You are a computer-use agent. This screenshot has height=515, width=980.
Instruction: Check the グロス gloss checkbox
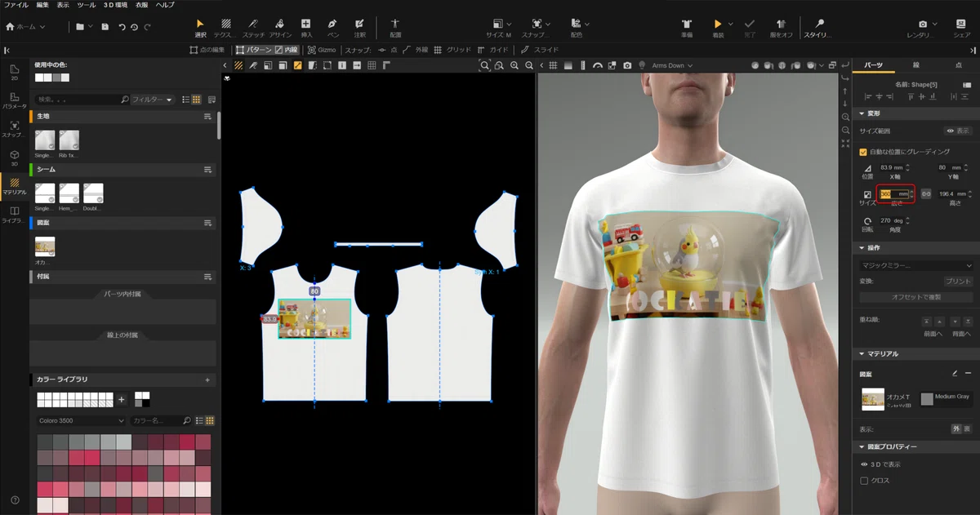pos(864,481)
